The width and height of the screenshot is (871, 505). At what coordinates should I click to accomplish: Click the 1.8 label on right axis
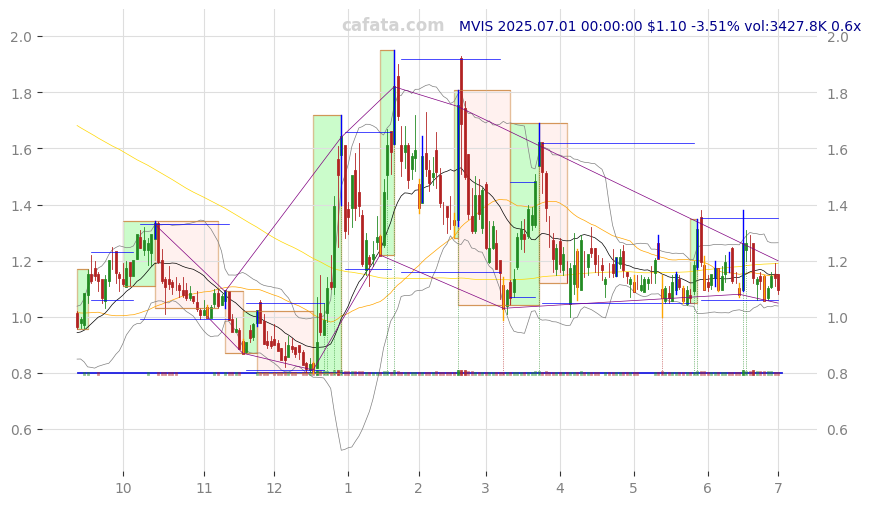click(838, 93)
